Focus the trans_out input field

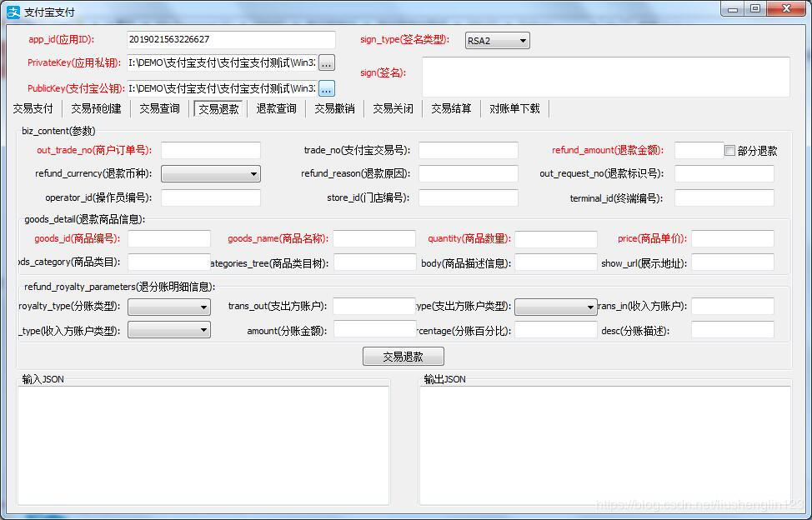click(x=374, y=307)
